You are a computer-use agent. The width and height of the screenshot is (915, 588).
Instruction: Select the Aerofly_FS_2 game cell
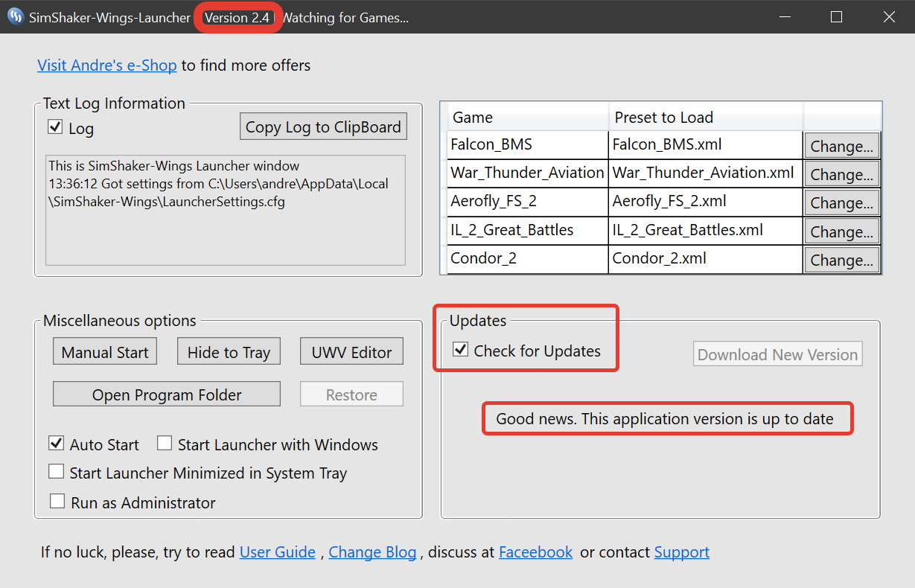[x=527, y=202]
